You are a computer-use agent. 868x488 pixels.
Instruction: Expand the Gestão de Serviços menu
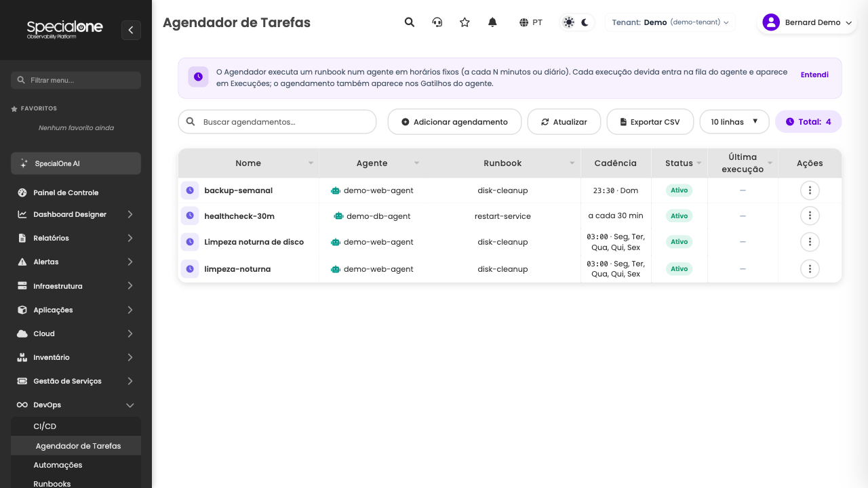(76, 381)
